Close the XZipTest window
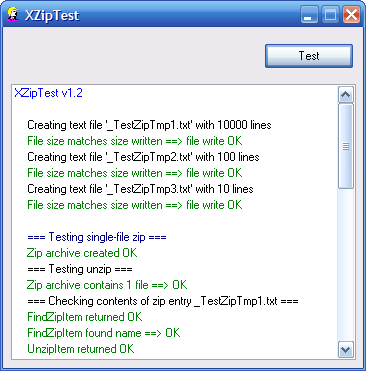Screen dimensions: 366x371 point(351,15)
